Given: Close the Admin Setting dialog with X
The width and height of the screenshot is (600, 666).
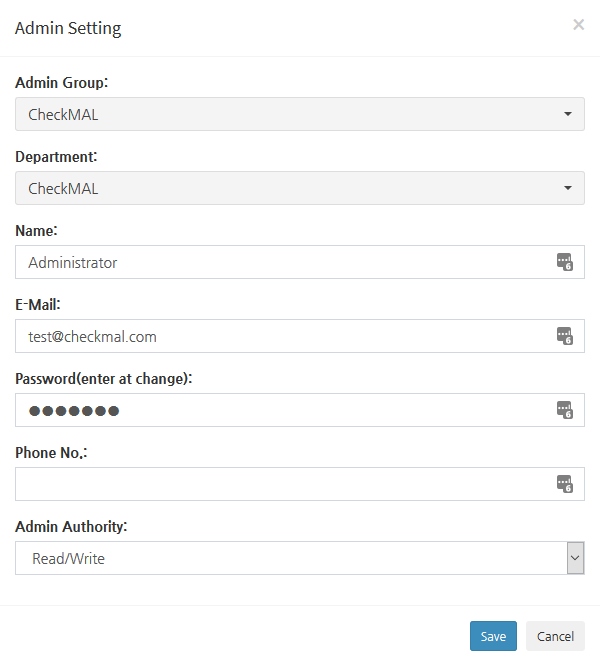Looking at the screenshot, I should (x=578, y=25).
